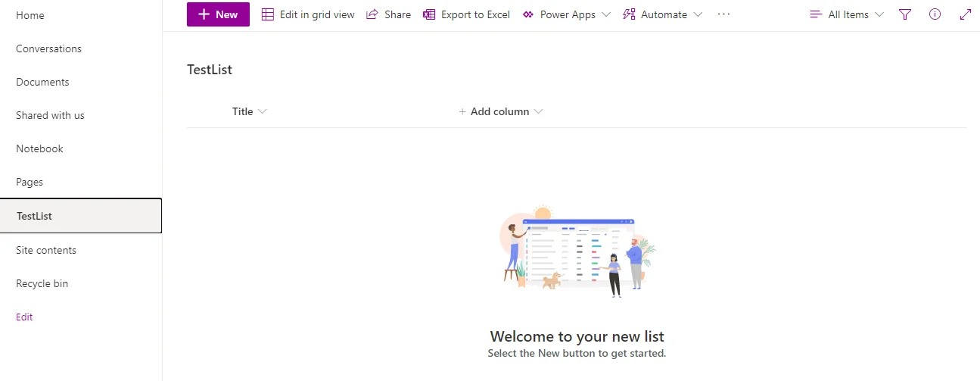980x381 pixels.
Task: Click the Share icon in toolbar
Action: tap(372, 14)
